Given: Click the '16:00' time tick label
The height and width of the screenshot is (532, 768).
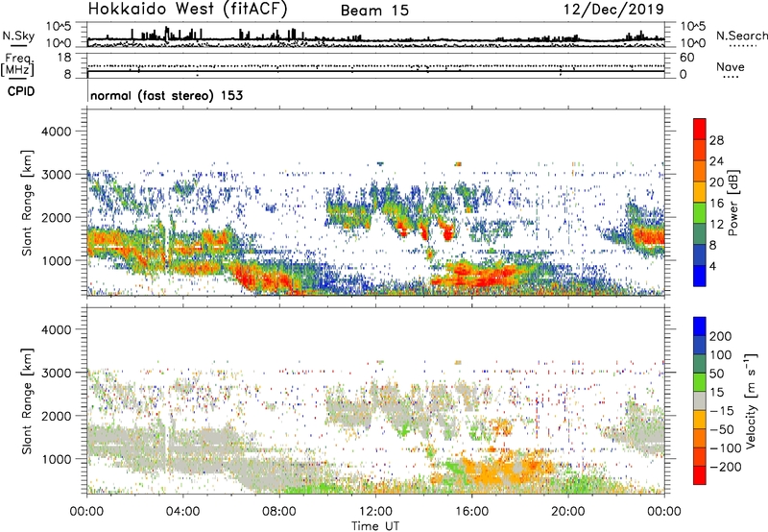Looking at the screenshot, I should pyautogui.click(x=471, y=512).
